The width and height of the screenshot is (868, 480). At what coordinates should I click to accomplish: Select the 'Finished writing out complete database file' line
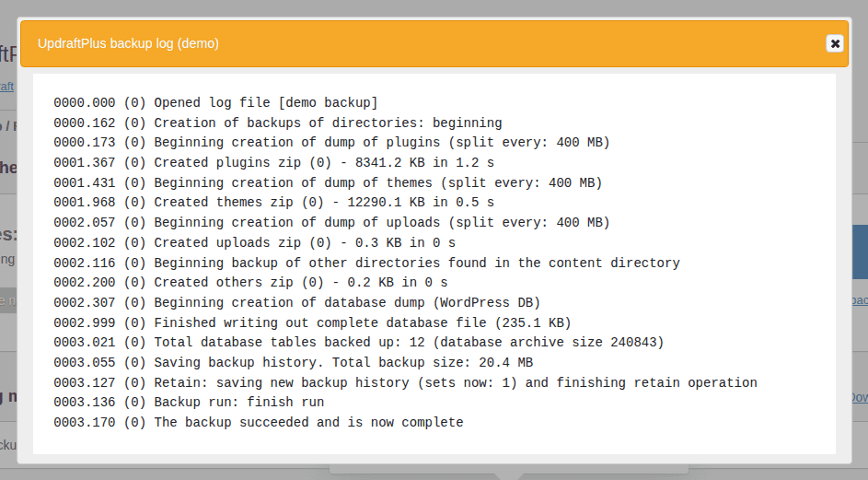pyautogui.click(x=312, y=322)
